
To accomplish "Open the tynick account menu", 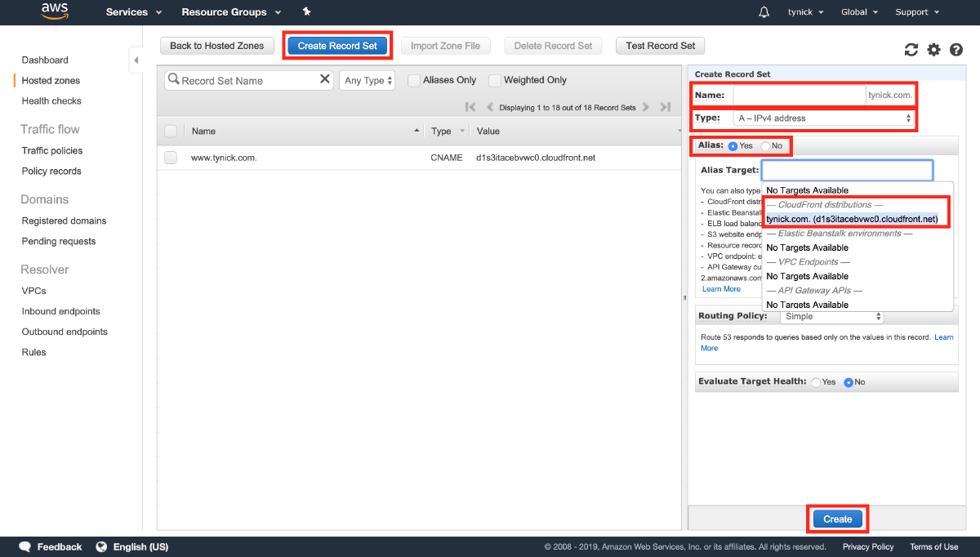I will pos(805,12).
